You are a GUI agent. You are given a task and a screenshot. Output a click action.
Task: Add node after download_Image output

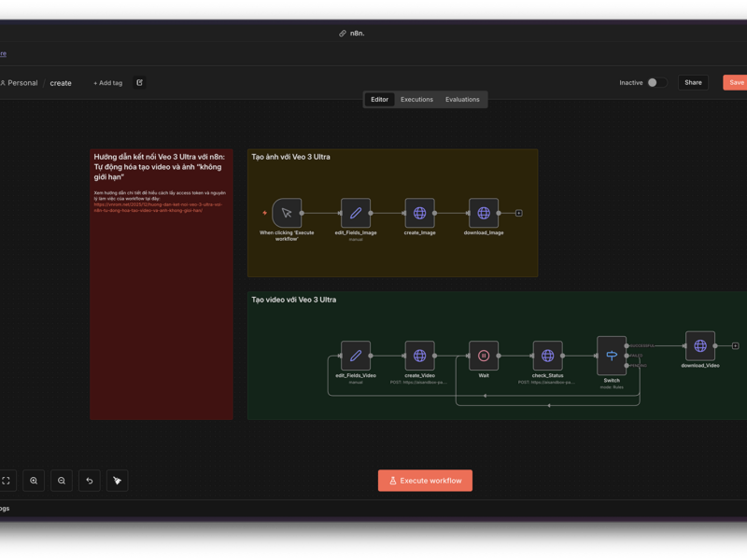tap(519, 213)
